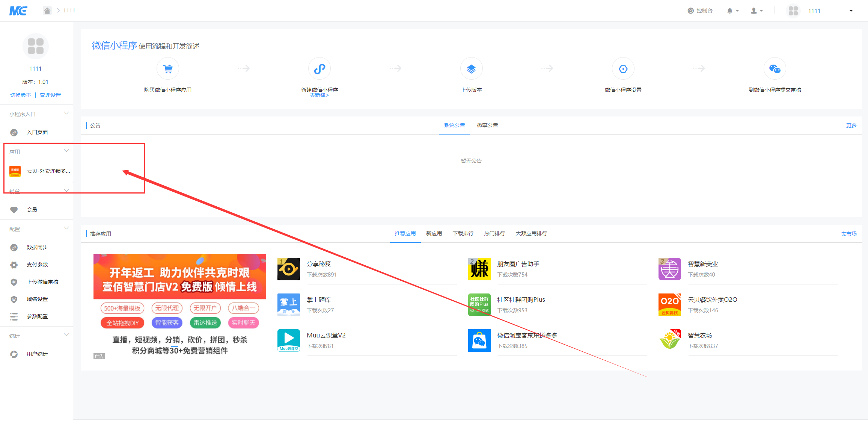Viewport: 868px width, 425px height.
Task: Click the 新建微信小程序 link icon
Action: [319, 69]
